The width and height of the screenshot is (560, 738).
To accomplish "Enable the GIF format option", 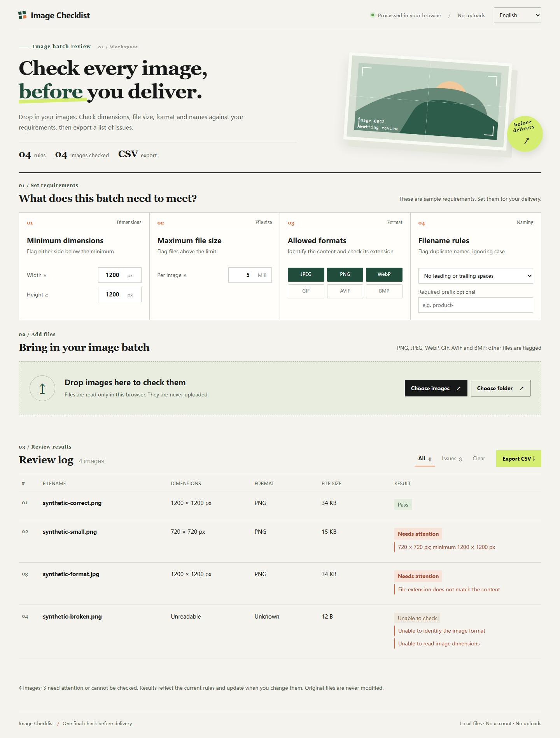I will click(306, 291).
